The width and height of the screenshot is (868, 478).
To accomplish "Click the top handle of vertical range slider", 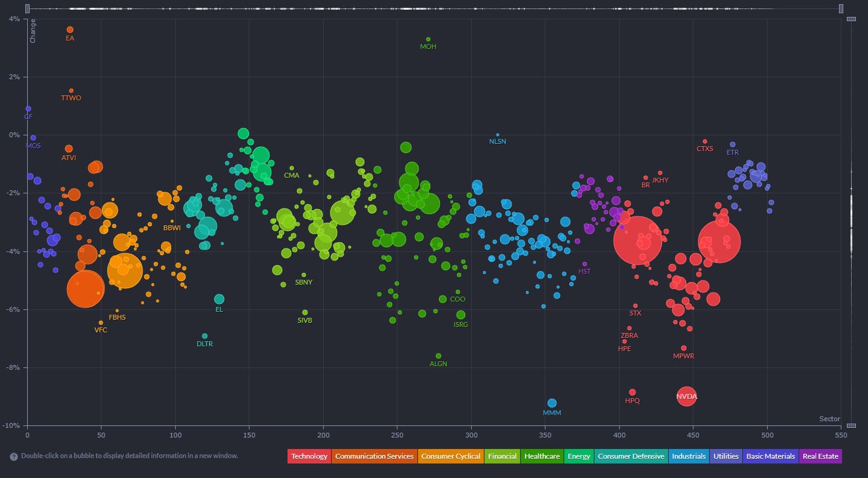I will (852, 19).
